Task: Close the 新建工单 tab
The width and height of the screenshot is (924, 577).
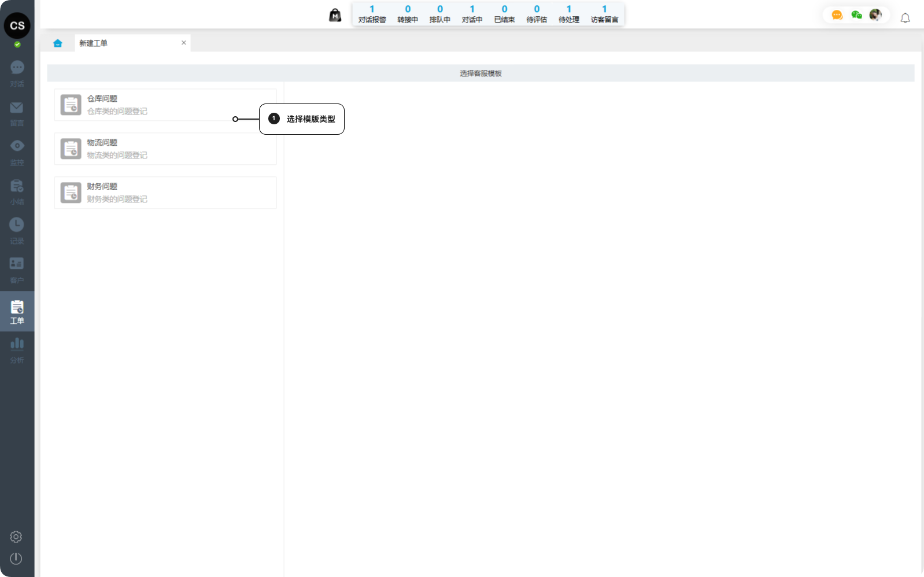Action: click(x=184, y=43)
